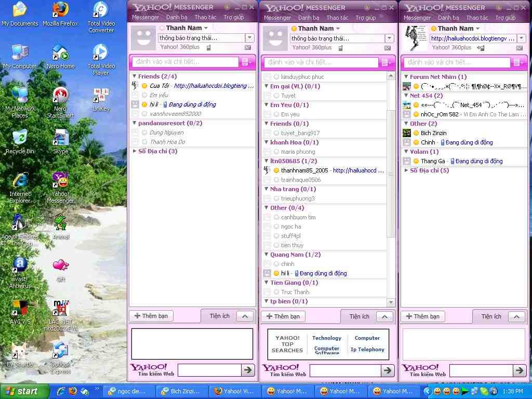The image size is (532, 399).
Task: Expand Sổ Địa chỉ (3) group
Action: (135, 151)
